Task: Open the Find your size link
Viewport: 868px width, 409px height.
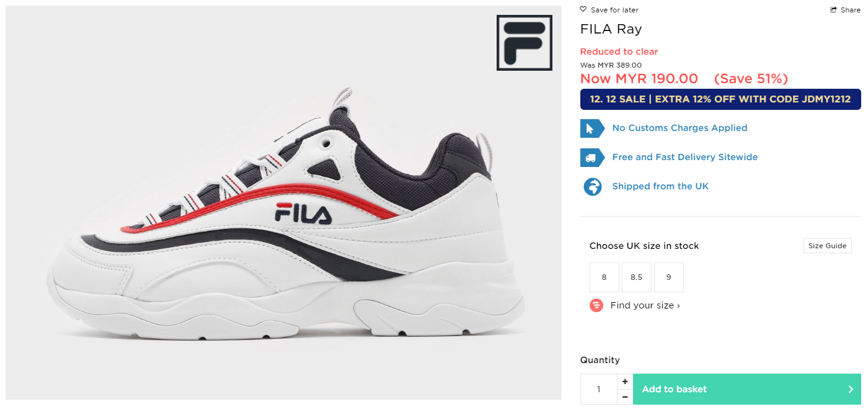Action: click(645, 305)
